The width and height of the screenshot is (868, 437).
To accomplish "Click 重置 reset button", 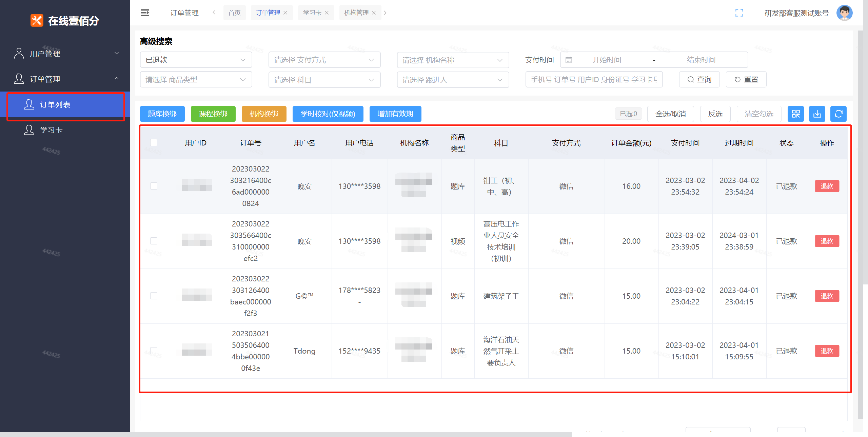I will 746,80.
